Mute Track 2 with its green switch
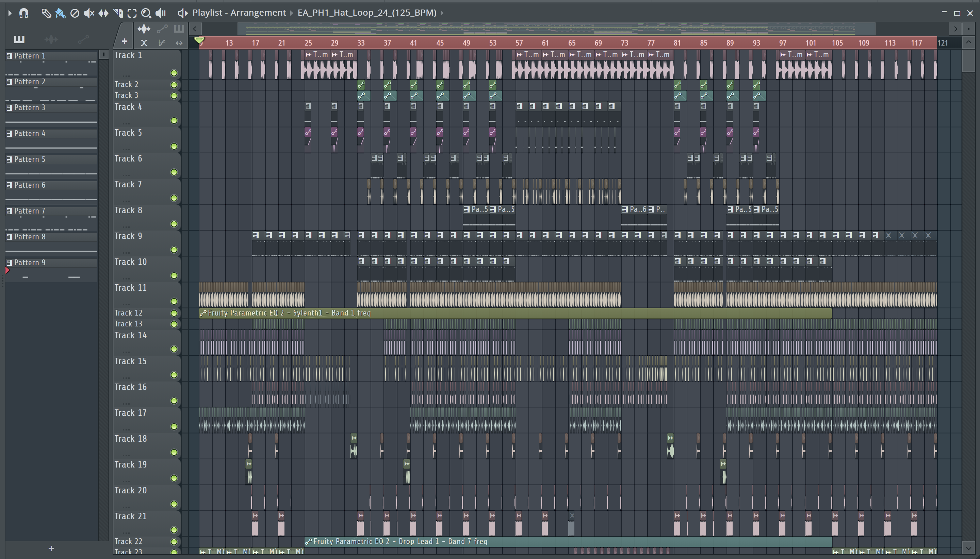This screenshot has height=559, width=980. point(174,84)
